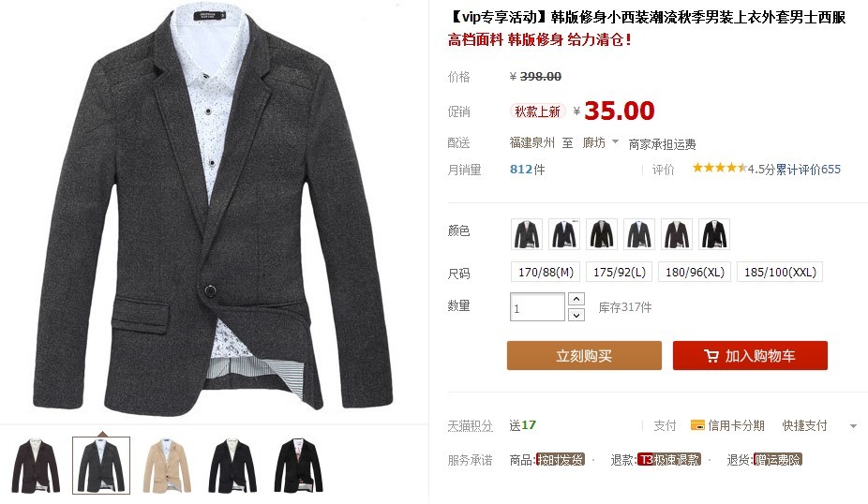This screenshot has height=504, width=868.
Task: View the dark brown jacket thumbnail
Action: click(36, 466)
